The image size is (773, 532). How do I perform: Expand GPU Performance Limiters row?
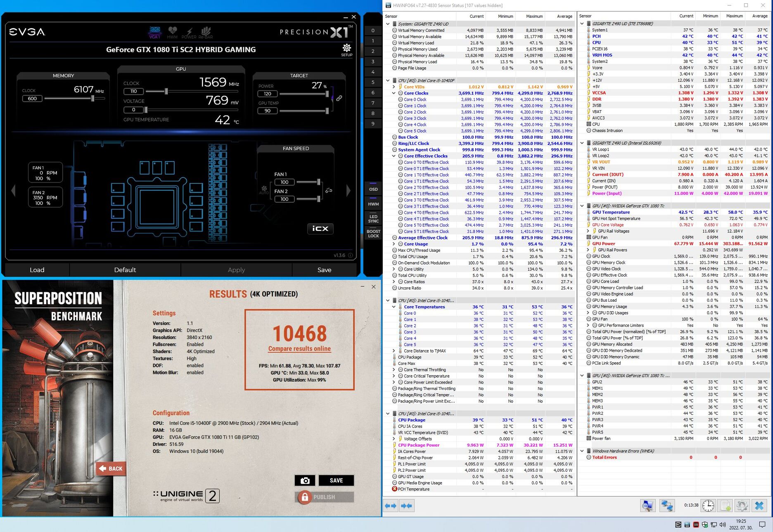(588, 325)
